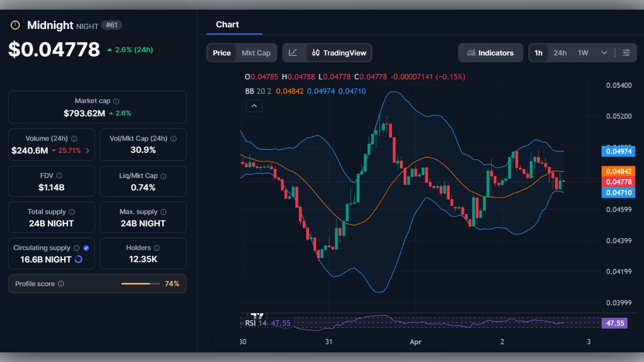Open the timeframe dropdown chevron
644x362 pixels.
604,53
